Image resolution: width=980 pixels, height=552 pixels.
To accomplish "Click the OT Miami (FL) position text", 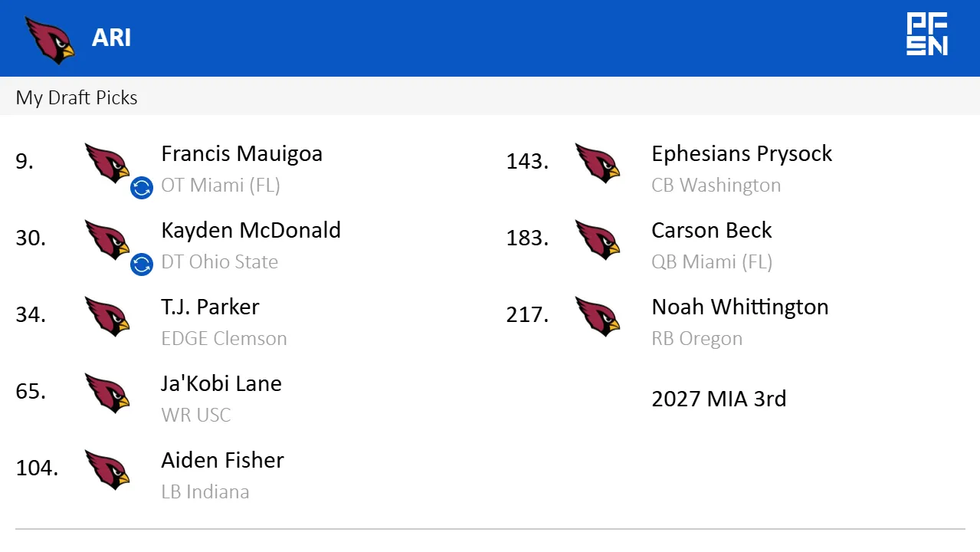I will pos(221,185).
